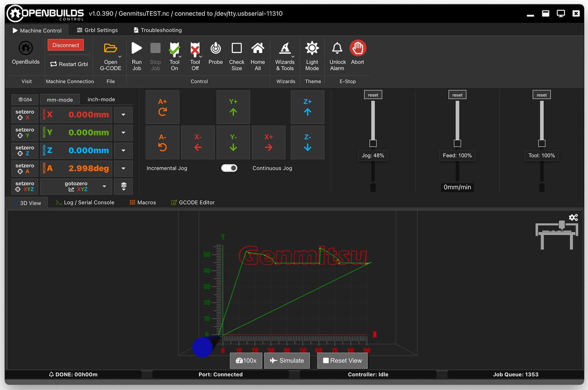Switch theme with Light Mode icon
The image size is (588, 390).
click(312, 48)
